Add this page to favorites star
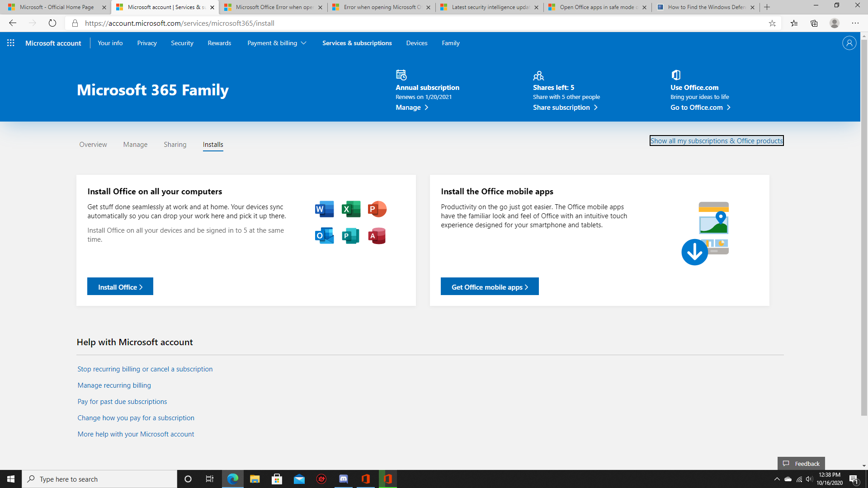The width and height of the screenshot is (868, 488). 772,23
